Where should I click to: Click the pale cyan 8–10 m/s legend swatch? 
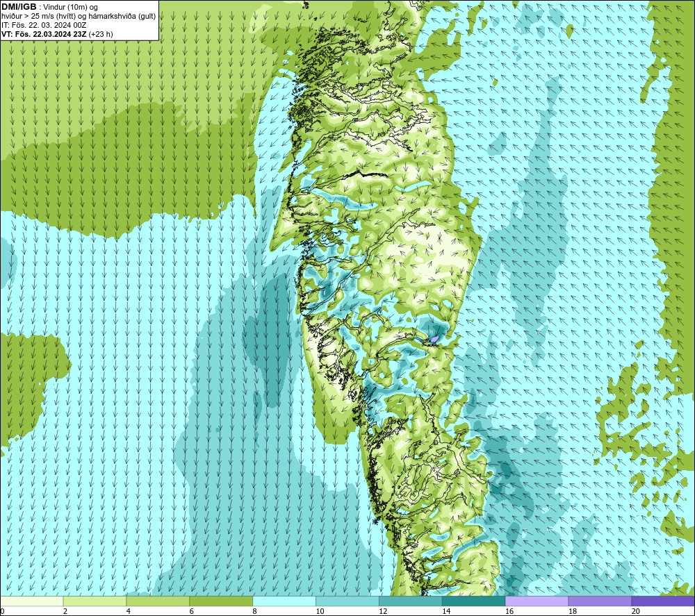pos(284,601)
